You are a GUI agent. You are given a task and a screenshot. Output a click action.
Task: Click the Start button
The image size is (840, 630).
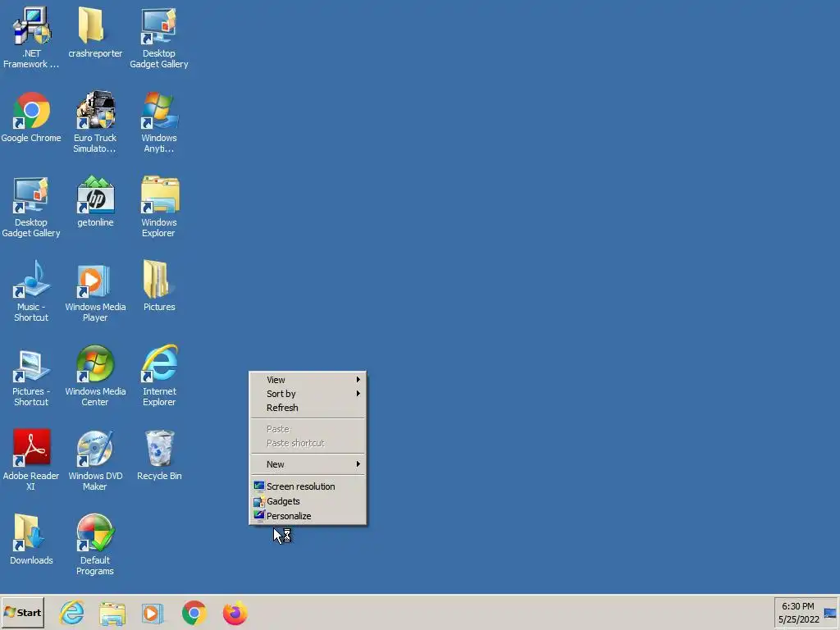coord(22,613)
